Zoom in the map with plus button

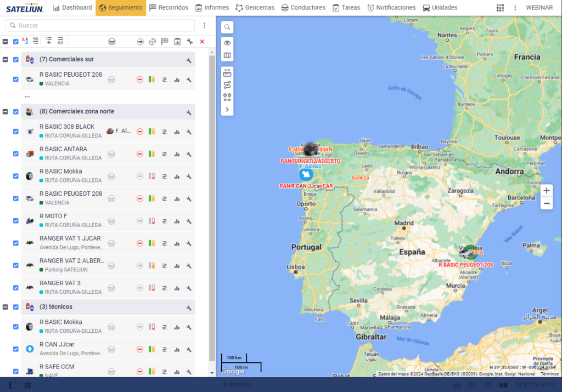click(x=546, y=191)
